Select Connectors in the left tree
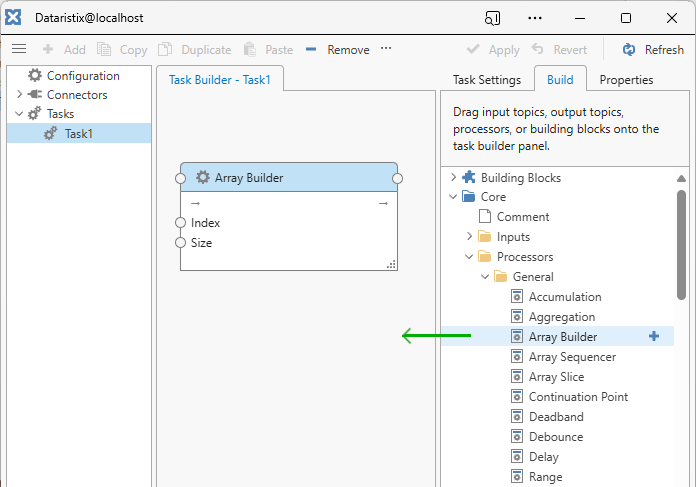Image resolution: width=696 pixels, height=487 pixels. coord(77,95)
